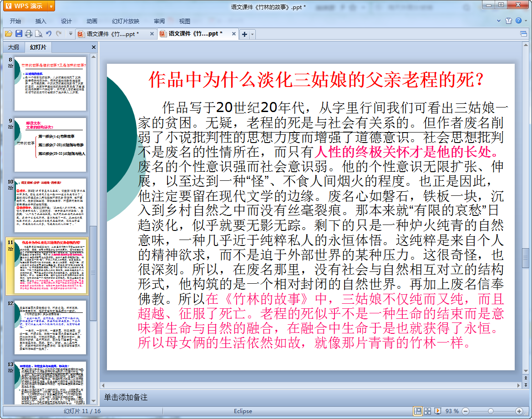Open the Help question mark icon
This screenshot has width=532, height=419.
tap(518, 20)
